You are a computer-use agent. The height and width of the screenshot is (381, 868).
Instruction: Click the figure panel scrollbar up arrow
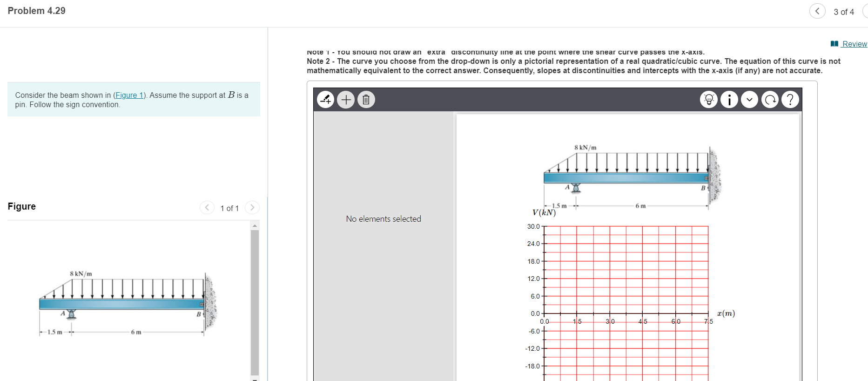click(x=255, y=225)
